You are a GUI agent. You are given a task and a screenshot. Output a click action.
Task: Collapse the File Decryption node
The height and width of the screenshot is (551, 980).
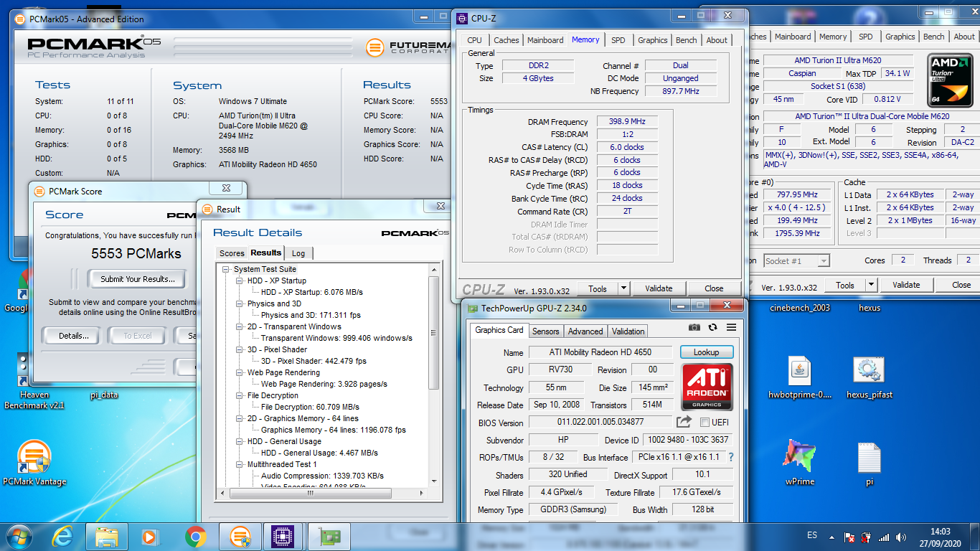tap(240, 395)
